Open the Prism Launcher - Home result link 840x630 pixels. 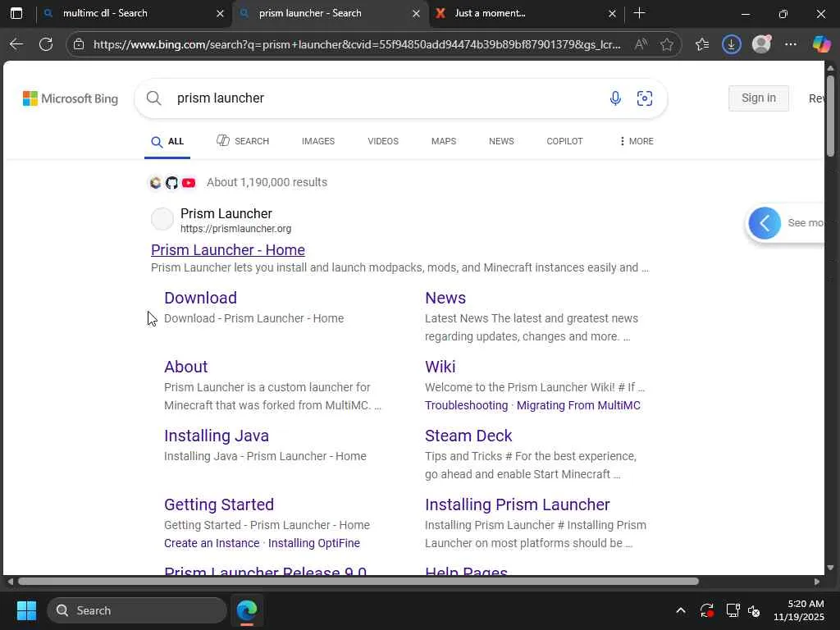tap(228, 249)
